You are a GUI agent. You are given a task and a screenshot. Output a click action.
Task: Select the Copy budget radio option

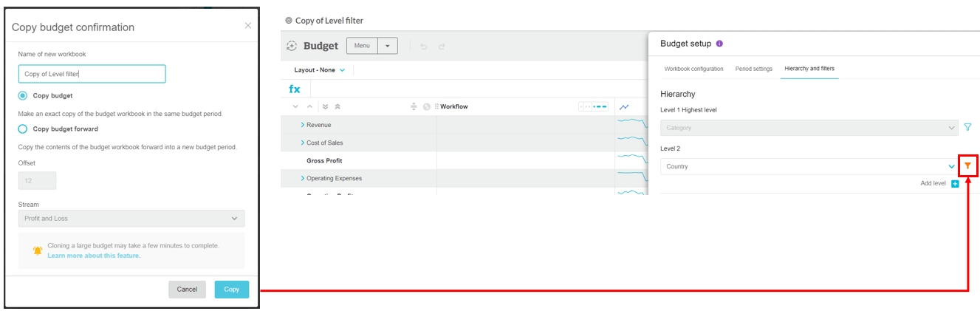tap(23, 96)
